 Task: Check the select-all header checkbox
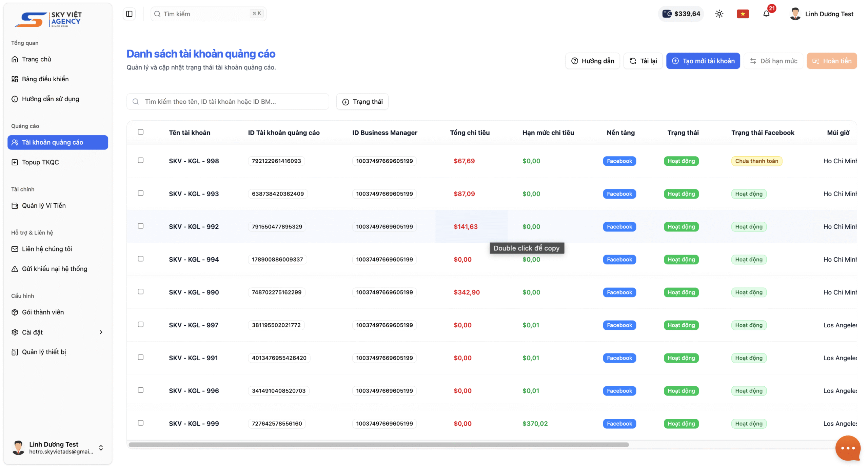pyautogui.click(x=141, y=132)
